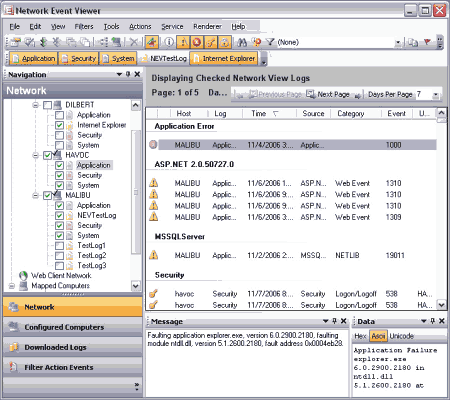Enable the TestLog2 checkbox under MALIBU
The image size is (450, 400).
coord(60,256)
